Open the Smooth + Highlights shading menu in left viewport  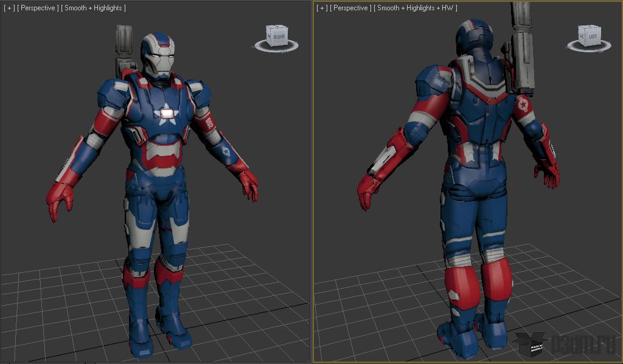click(x=93, y=8)
